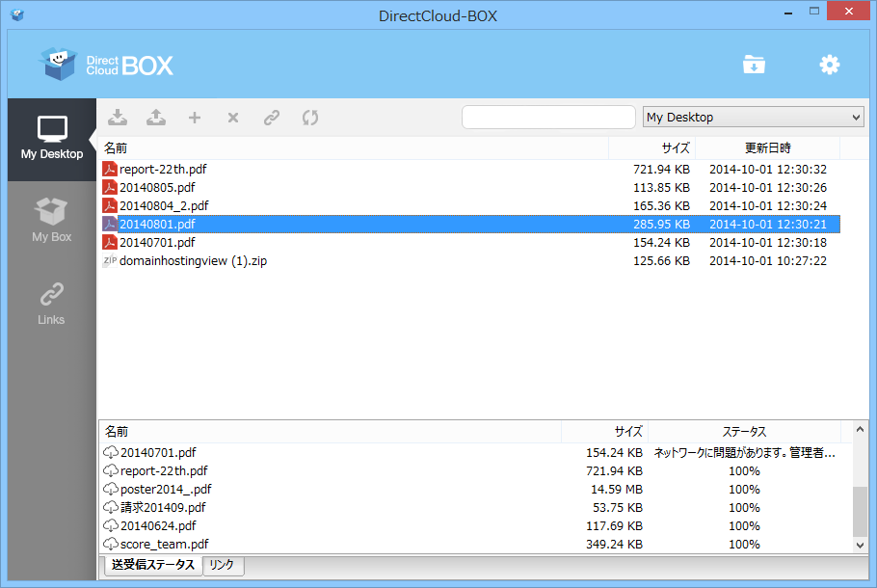
Task: Click the ZIP icon of domainhostingview (1).zip
Action: click(x=110, y=260)
